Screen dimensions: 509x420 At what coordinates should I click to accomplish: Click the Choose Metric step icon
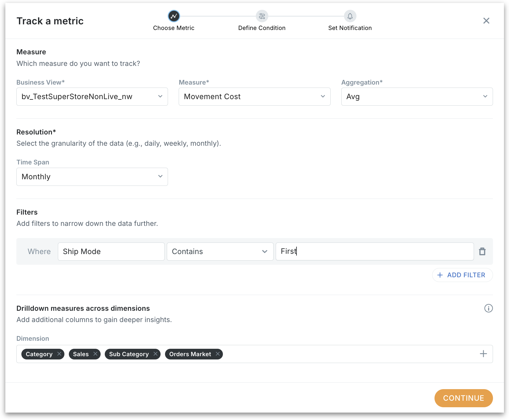tap(174, 16)
